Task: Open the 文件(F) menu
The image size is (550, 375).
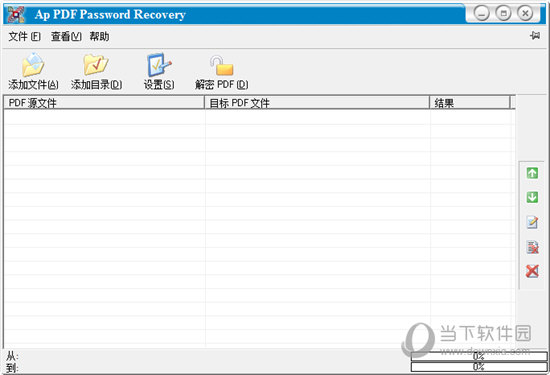Action: (25, 36)
